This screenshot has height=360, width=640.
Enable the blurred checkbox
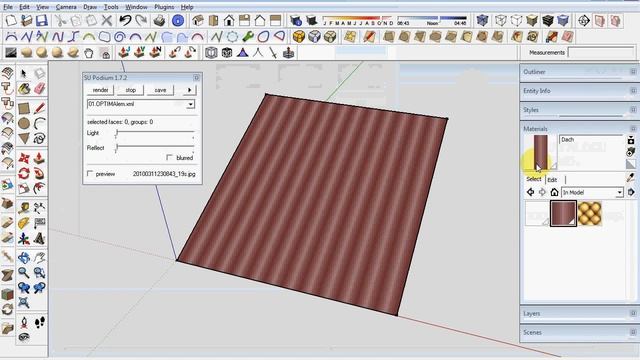coord(169,158)
